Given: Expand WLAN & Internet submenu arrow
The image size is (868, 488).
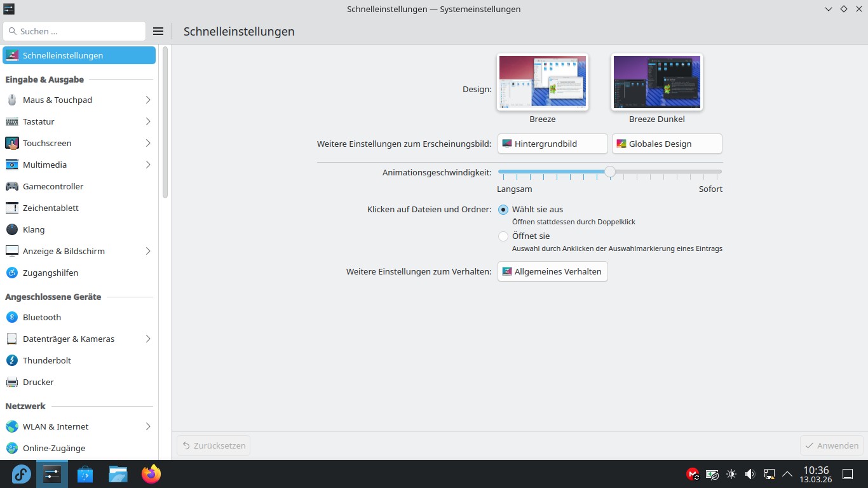Looking at the screenshot, I should point(147,426).
